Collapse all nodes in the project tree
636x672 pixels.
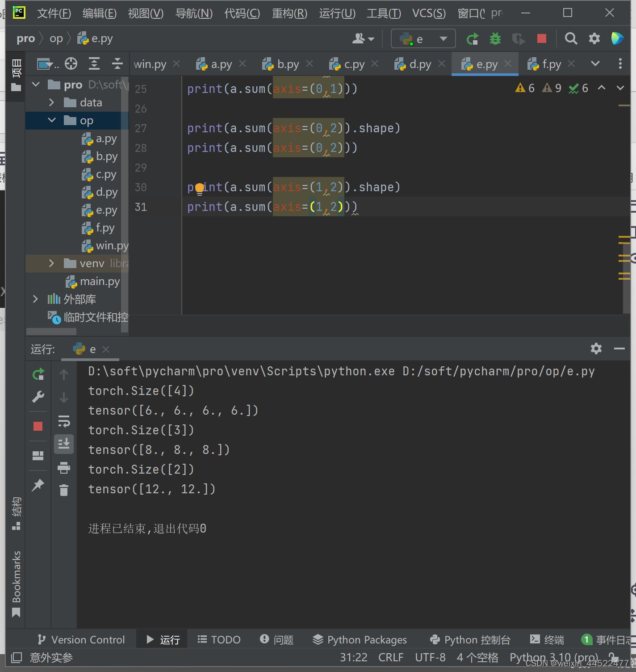click(x=117, y=64)
